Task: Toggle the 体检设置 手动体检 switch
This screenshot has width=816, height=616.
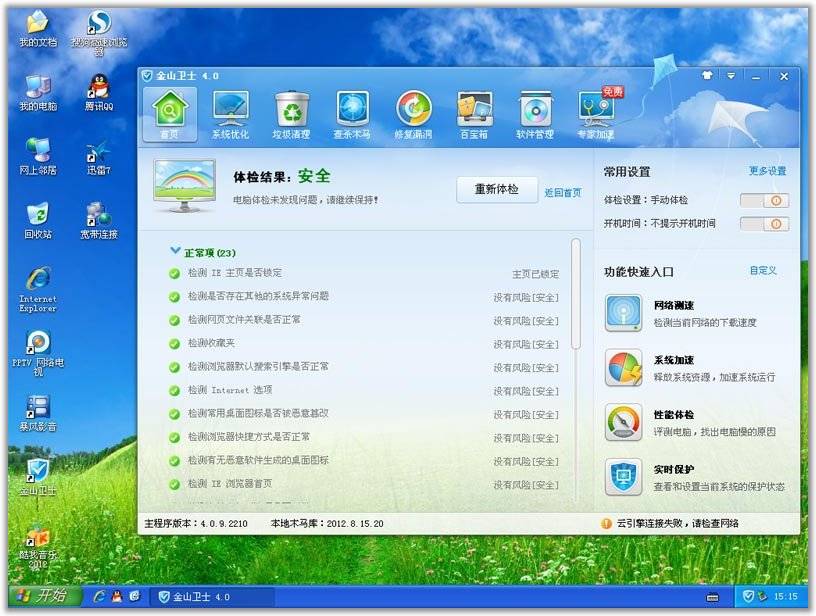Action: coord(764,200)
